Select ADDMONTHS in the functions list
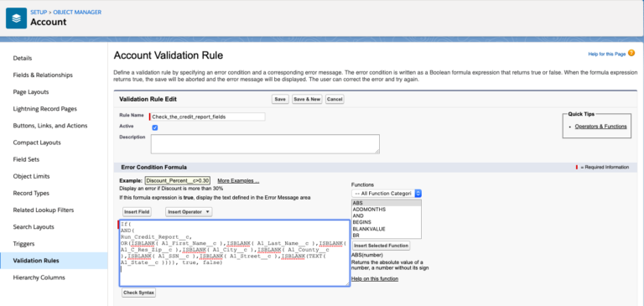The width and height of the screenshot is (644, 306). coord(386,209)
